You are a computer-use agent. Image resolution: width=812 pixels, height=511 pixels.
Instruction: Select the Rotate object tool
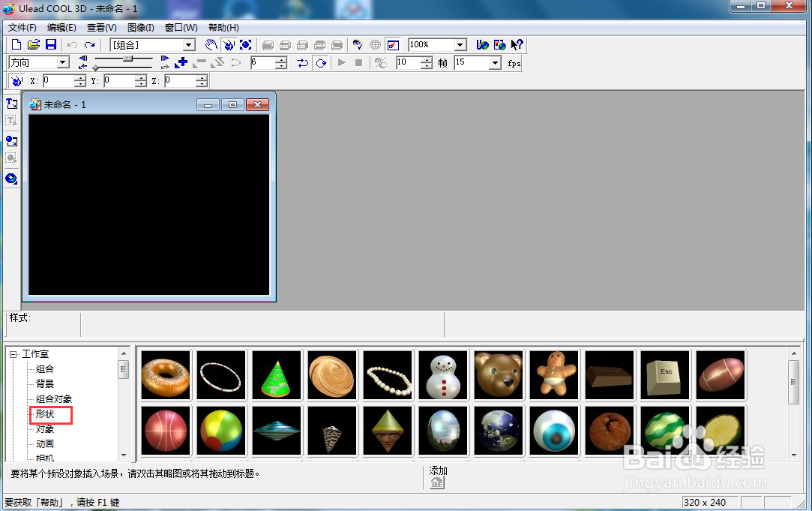tap(229, 45)
